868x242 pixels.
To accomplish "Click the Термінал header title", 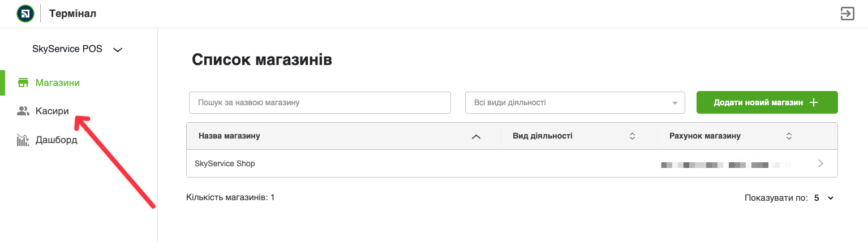I will pos(73,14).
